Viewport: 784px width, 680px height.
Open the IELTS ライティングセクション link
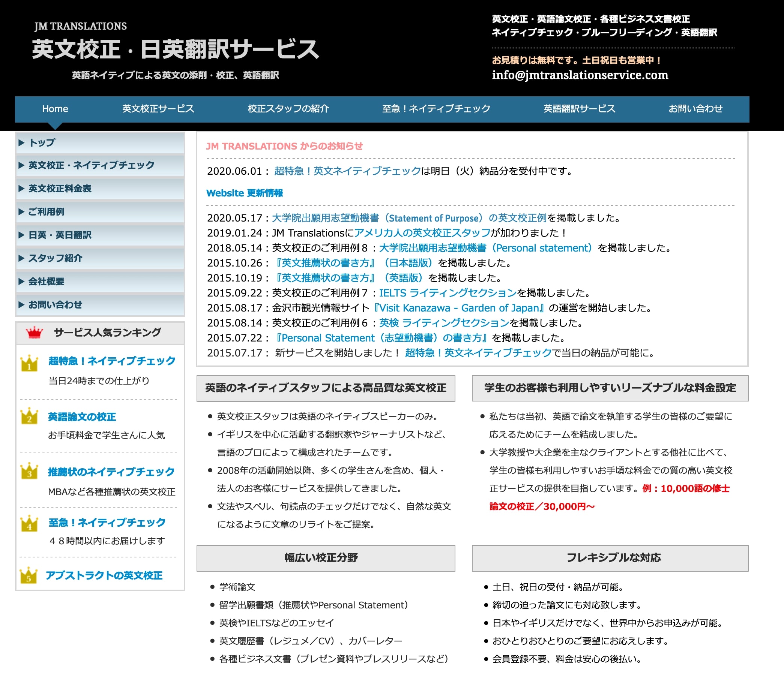point(448,293)
